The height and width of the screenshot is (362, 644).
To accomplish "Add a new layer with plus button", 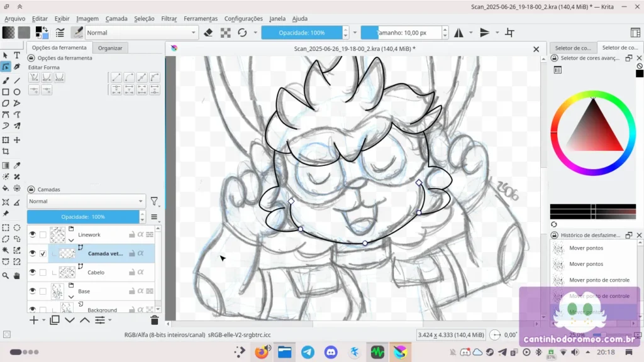I will pyautogui.click(x=33, y=320).
